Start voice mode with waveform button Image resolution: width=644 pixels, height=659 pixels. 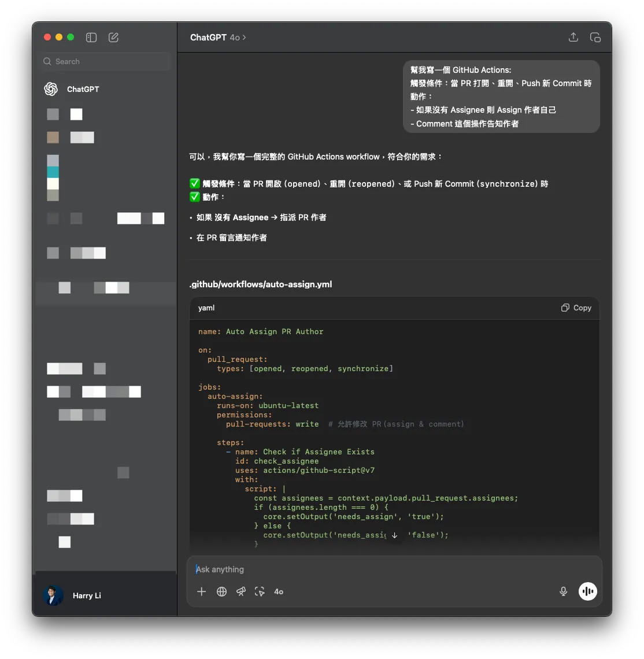tap(587, 591)
